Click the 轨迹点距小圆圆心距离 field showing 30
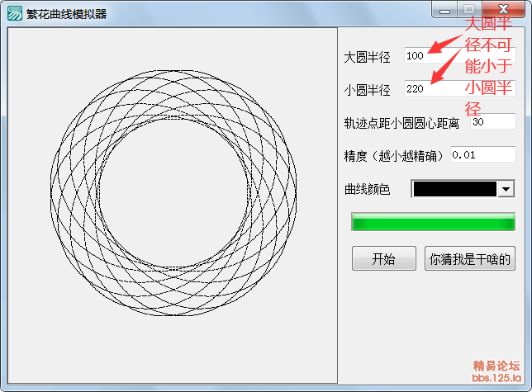This screenshot has width=532, height=392. pyautogui.click(x=493, y=121)
